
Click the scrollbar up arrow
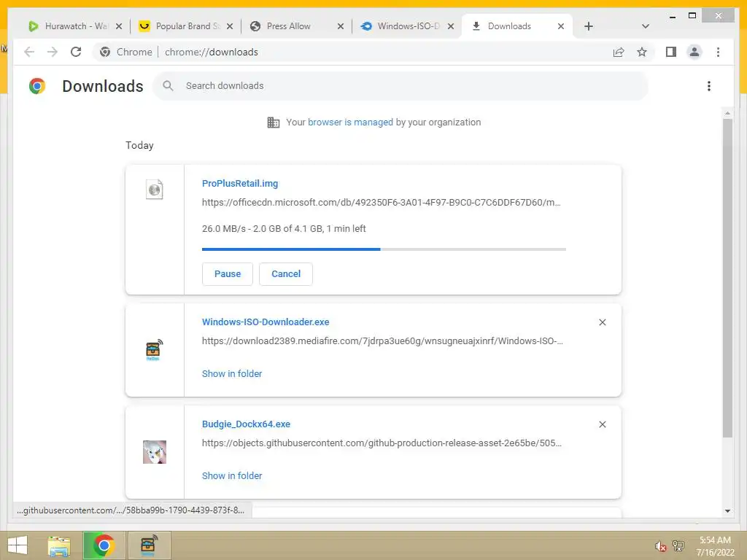(727, 113)
